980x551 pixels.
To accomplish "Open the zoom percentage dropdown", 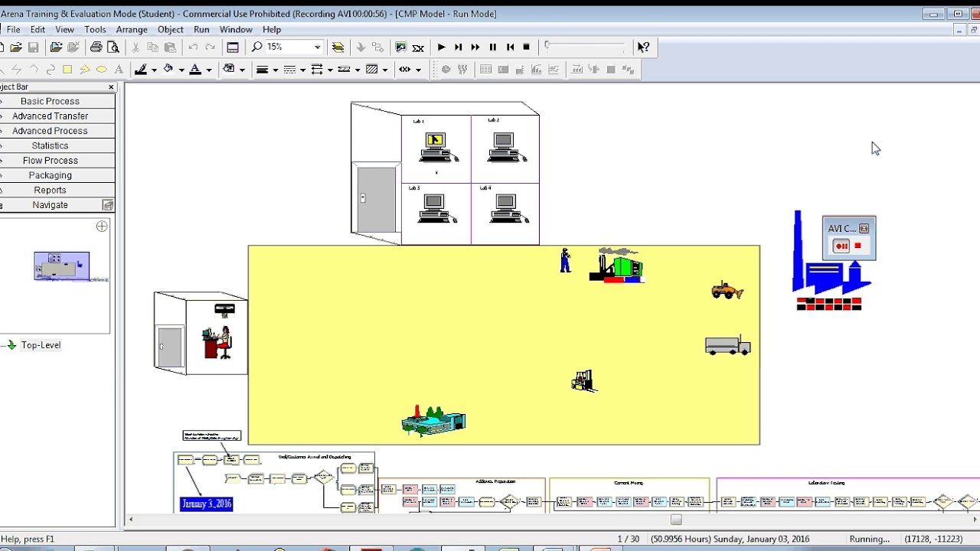I will pos(317,47).
